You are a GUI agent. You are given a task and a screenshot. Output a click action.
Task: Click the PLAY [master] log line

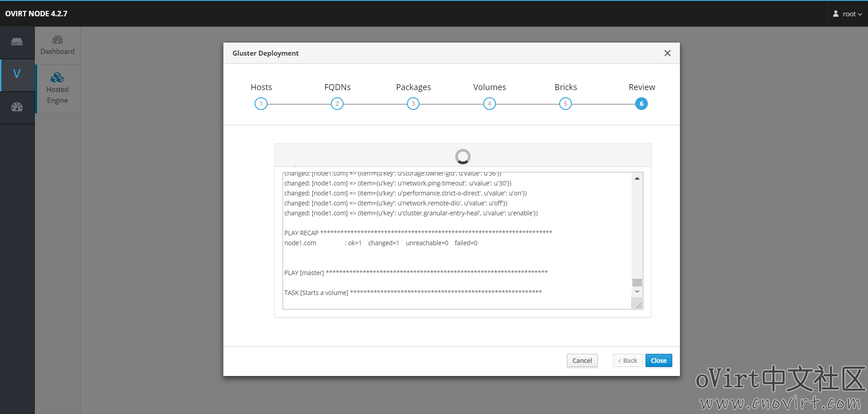point(416,273)
